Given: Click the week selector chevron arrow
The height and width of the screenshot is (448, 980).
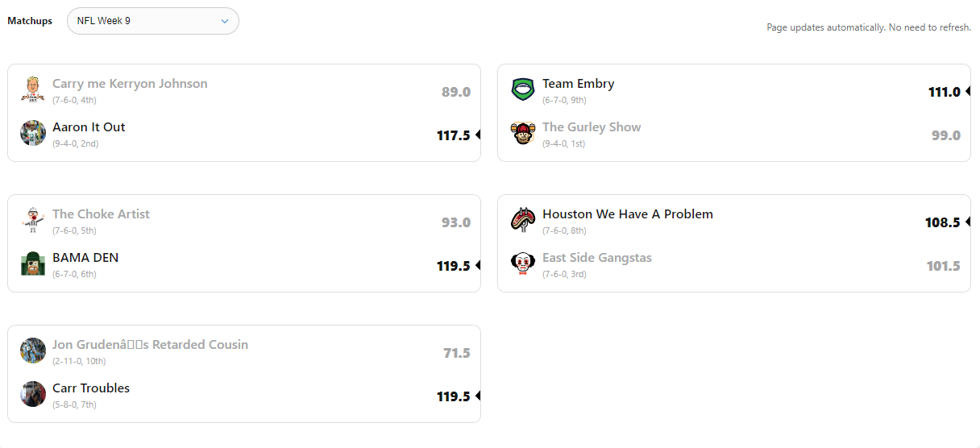Looking at the screenshot, I should pos(225,22).
